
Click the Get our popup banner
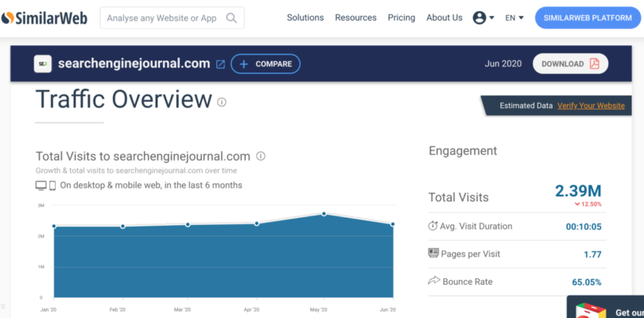tap(605, 307)
